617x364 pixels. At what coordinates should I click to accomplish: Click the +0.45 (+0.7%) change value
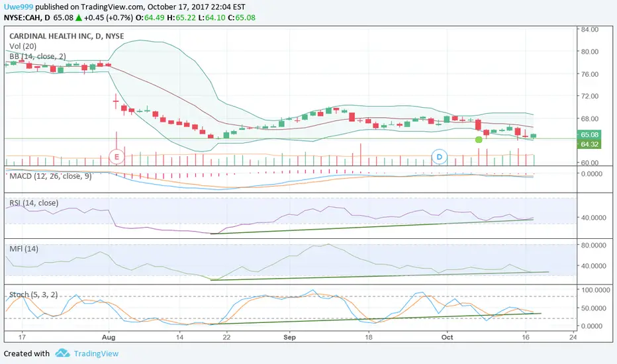(x=108, y=18)
